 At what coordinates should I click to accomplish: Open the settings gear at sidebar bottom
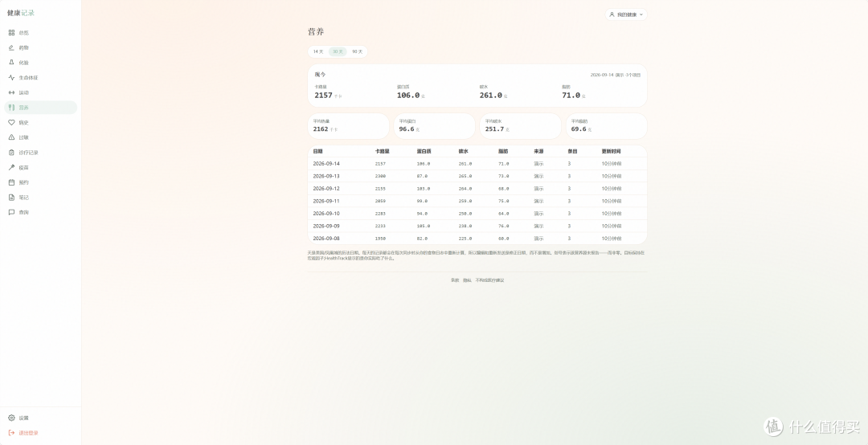point(11,418)
